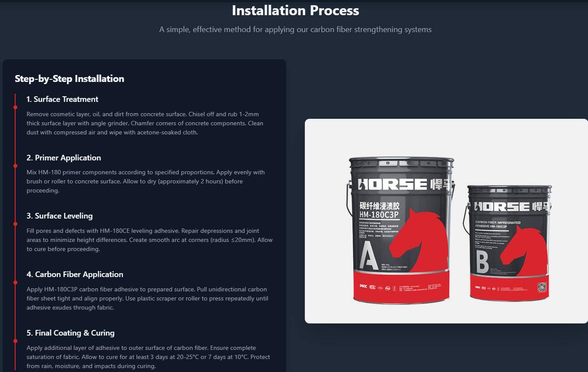Screen dimensions: 588x372
Task: Click the red timeline dot beside Surface Leveling
Action: coord(15,224)
